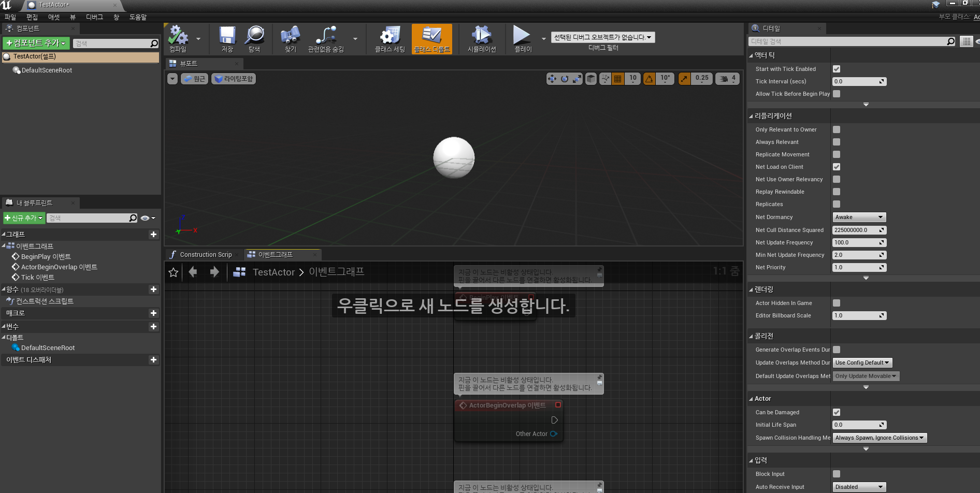The width and height of the screenshot is (980, 493).
Task: Select the 클래스 디폴트 toolbar icon
Action: [432, 39]
